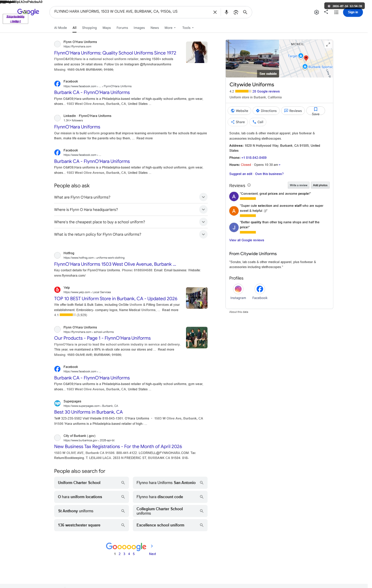Submit search with the magnifier icon

(245, 12)
